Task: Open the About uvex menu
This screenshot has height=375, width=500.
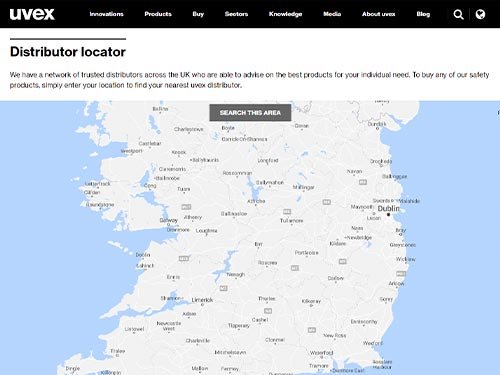Action: 379,14
